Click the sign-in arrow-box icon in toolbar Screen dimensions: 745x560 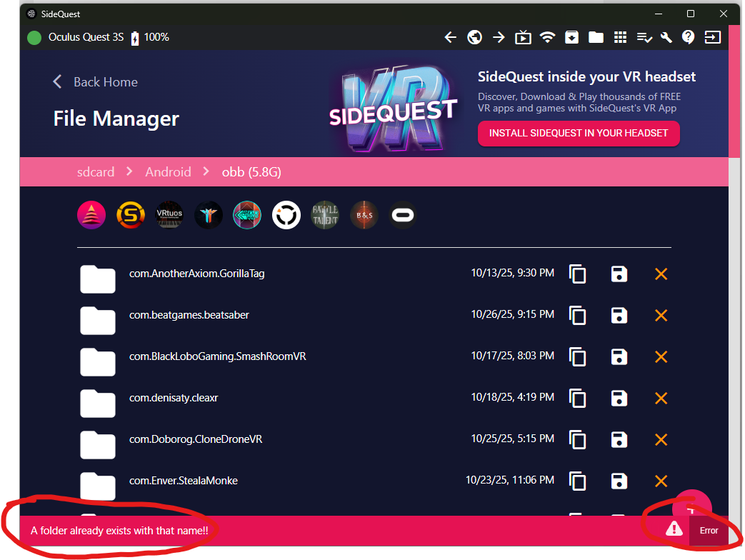click(x=713, y=37)
